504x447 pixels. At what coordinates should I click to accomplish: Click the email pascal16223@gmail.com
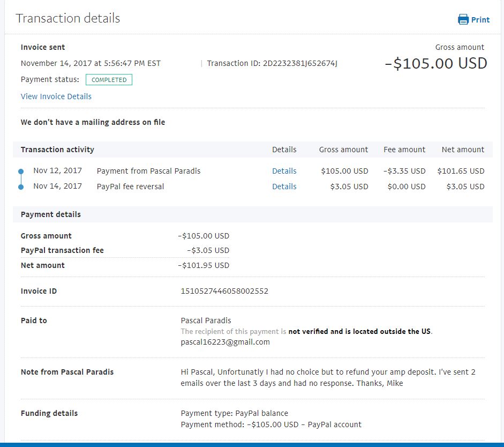coord(225,342)
